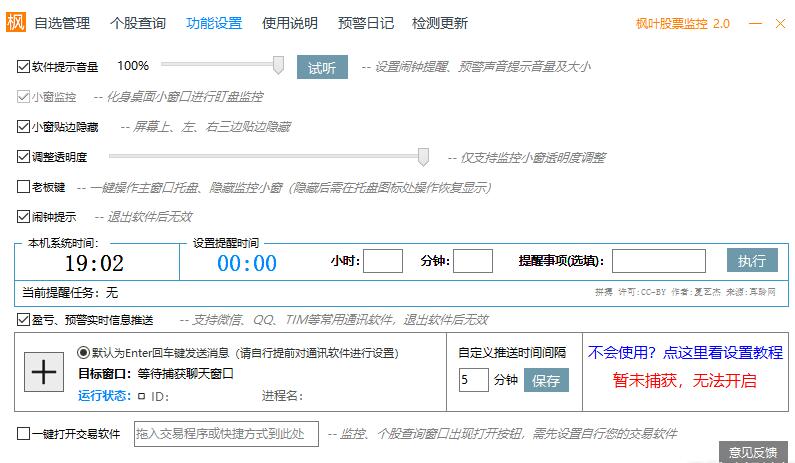Screen dimensions: 795x463
Task: Click the 试听 button to test sound
Action: pos(322,67)
